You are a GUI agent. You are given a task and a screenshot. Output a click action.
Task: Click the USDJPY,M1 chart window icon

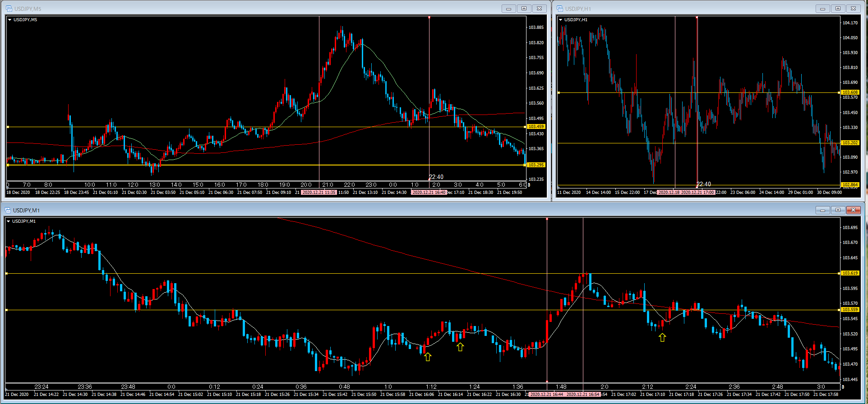[x=8, y=210]
